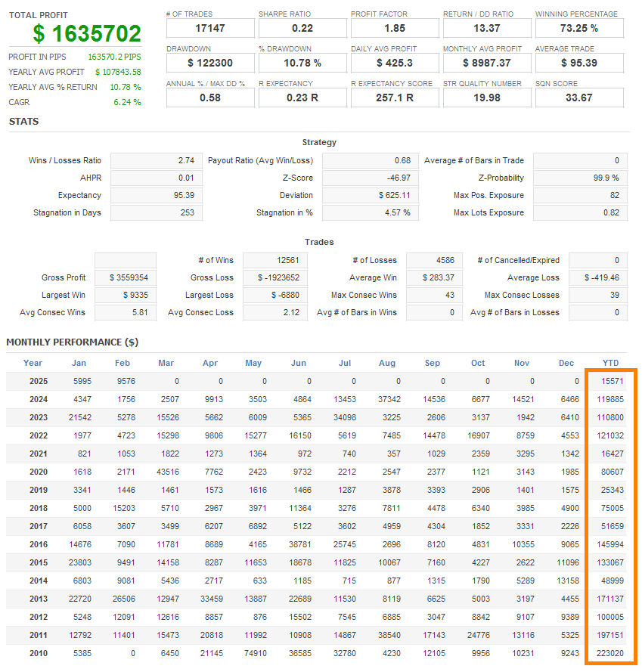Click the Average Trade value $ 95.39
Viewport: 642px width, 672px height.
[x=579, y=63]
